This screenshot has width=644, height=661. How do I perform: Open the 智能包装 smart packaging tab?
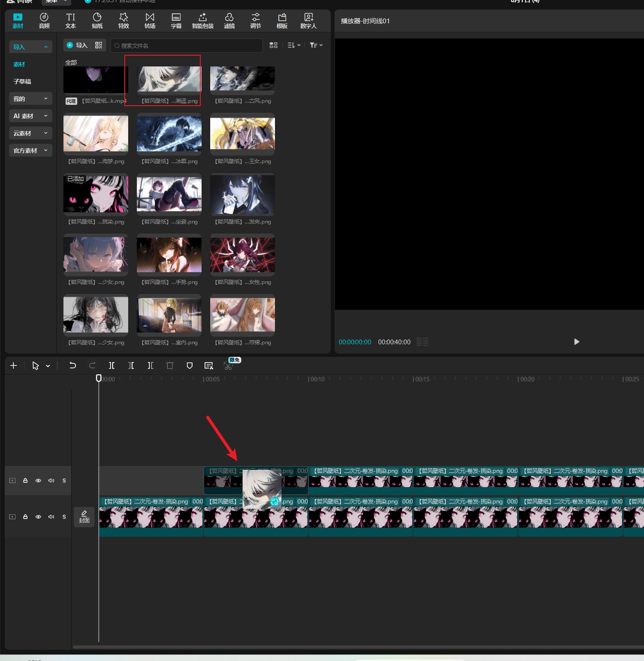[x=203, y=20]
